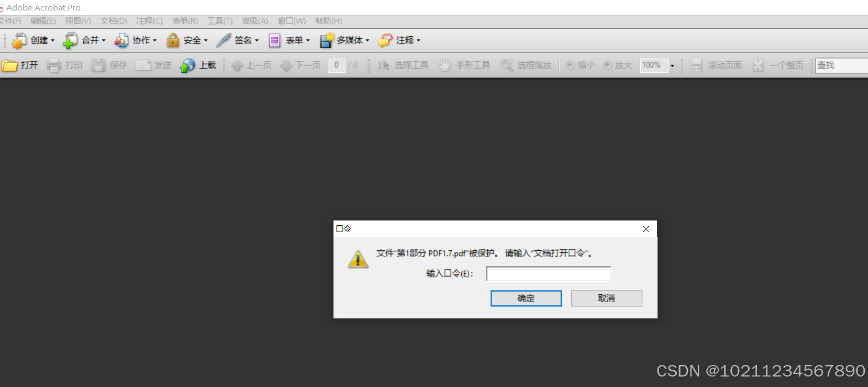The height and width of the screenshot is (387, 868).
Task: Click the 签名 (Sign) pen icon
Action: tap(224, 40)
